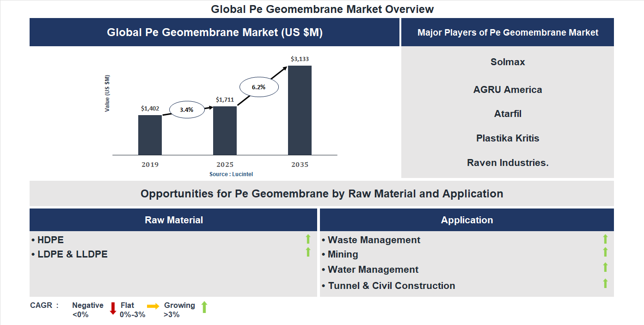Click the Raw Material header banner
Screen dimensions: 644x325
pyautogui.click(x=174, y=220)
